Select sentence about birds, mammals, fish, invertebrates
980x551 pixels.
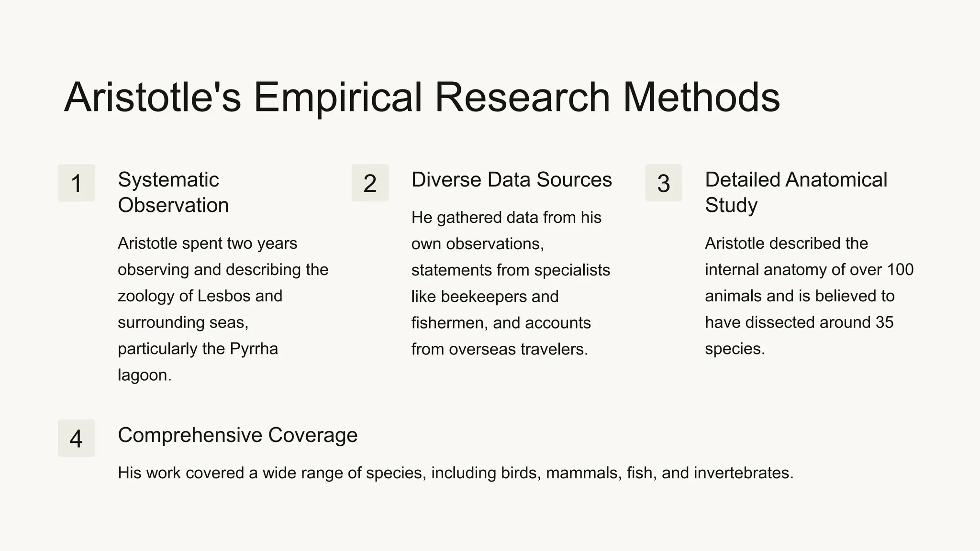pyautogui.click(x=456, y=473)
